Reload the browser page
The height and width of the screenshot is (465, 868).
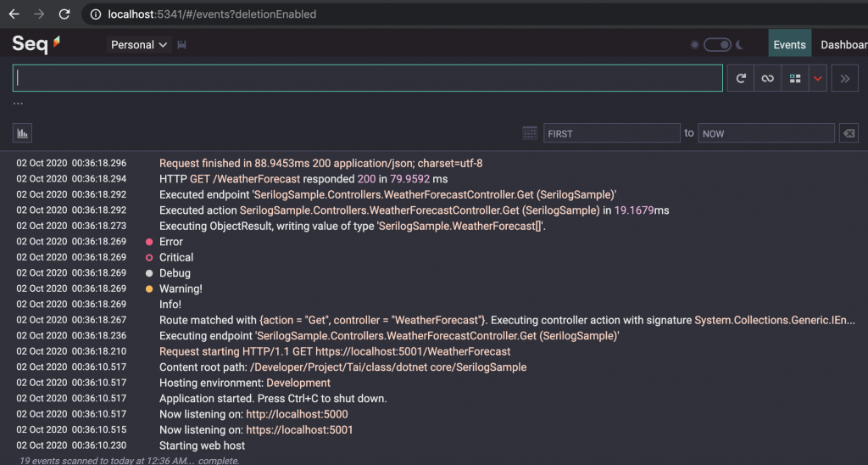[65, 14]
